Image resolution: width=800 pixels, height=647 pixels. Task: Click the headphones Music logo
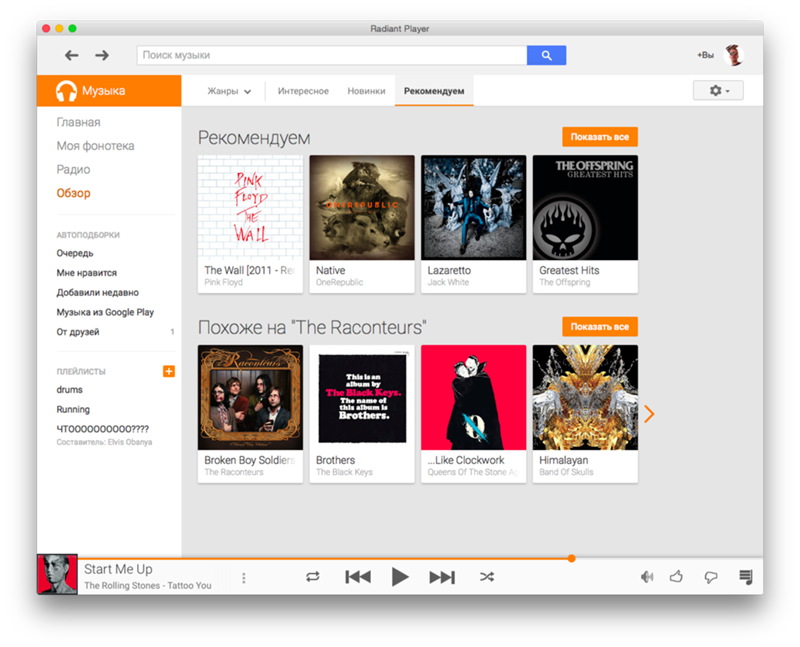click(x=66, y=91)
